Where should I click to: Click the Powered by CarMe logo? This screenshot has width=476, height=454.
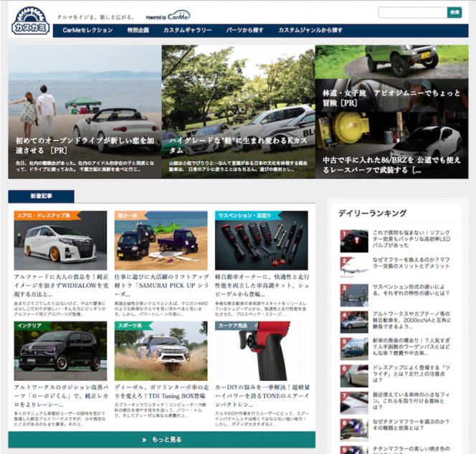point(168,16)
